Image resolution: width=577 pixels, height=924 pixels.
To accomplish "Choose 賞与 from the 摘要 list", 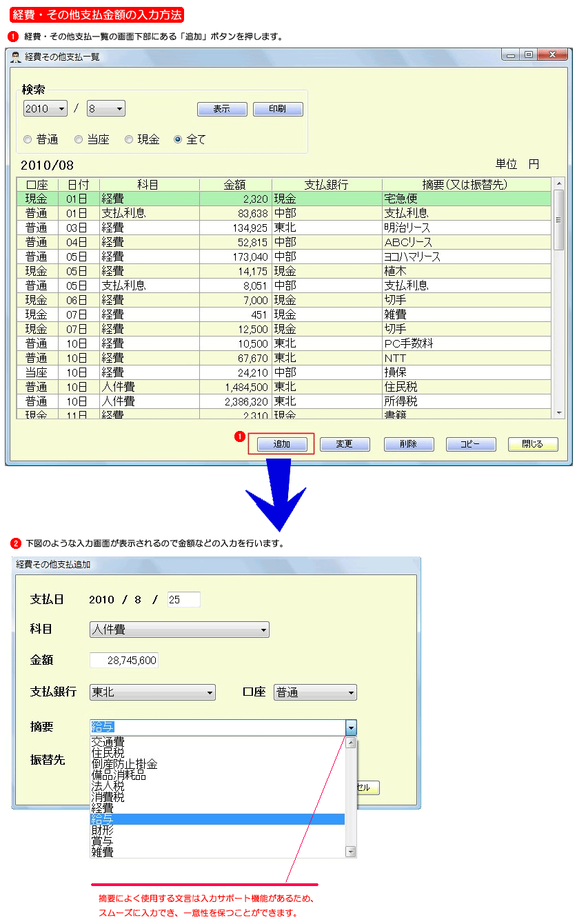I will pos(217,841).
